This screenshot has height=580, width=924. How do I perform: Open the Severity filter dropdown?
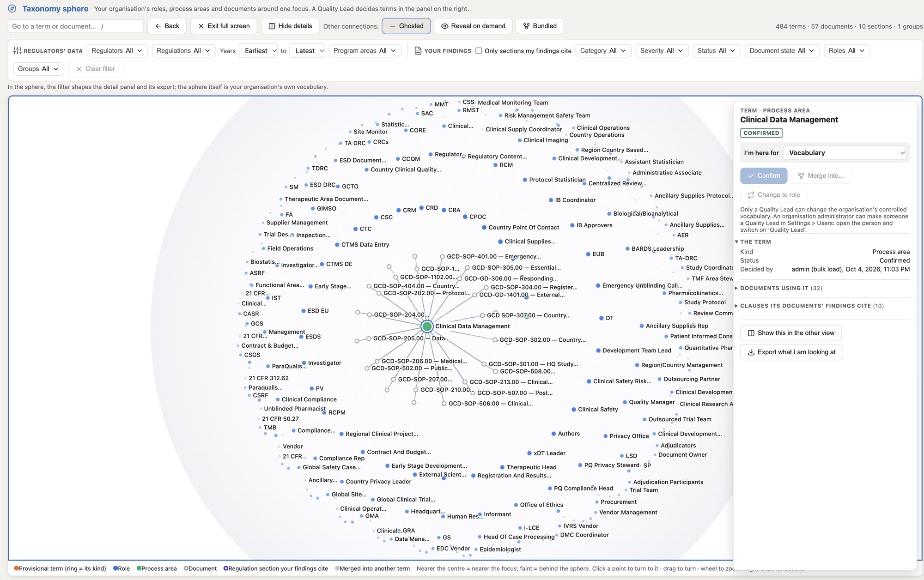pos(662,51)
